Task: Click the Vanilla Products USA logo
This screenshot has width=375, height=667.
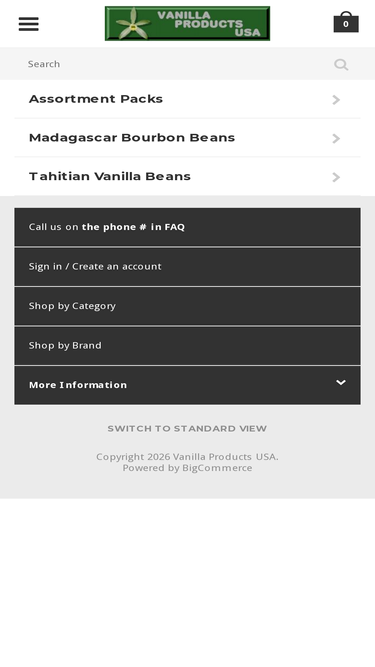Action: click(x=188, y=23)
